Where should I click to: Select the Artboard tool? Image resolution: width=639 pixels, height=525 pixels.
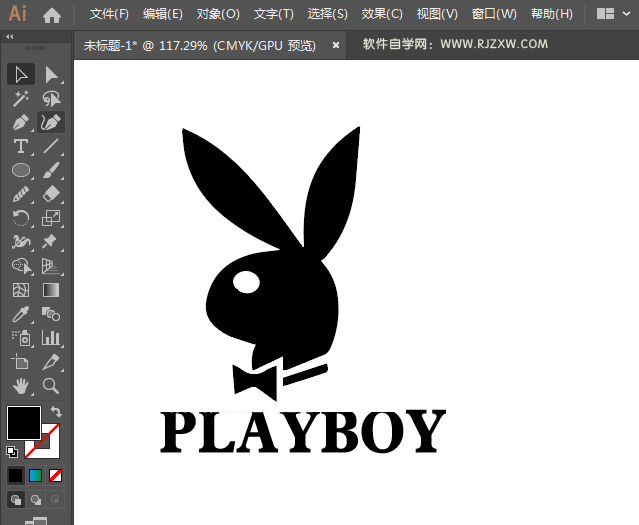pos(21,362)
